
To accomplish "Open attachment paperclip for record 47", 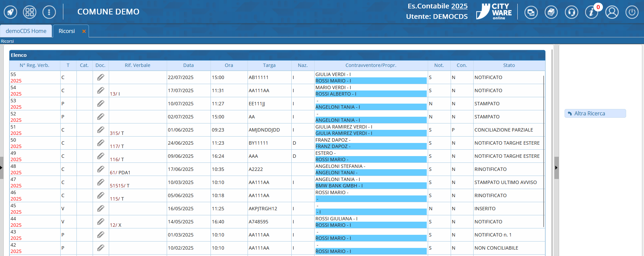I will [x=101, y=182].
